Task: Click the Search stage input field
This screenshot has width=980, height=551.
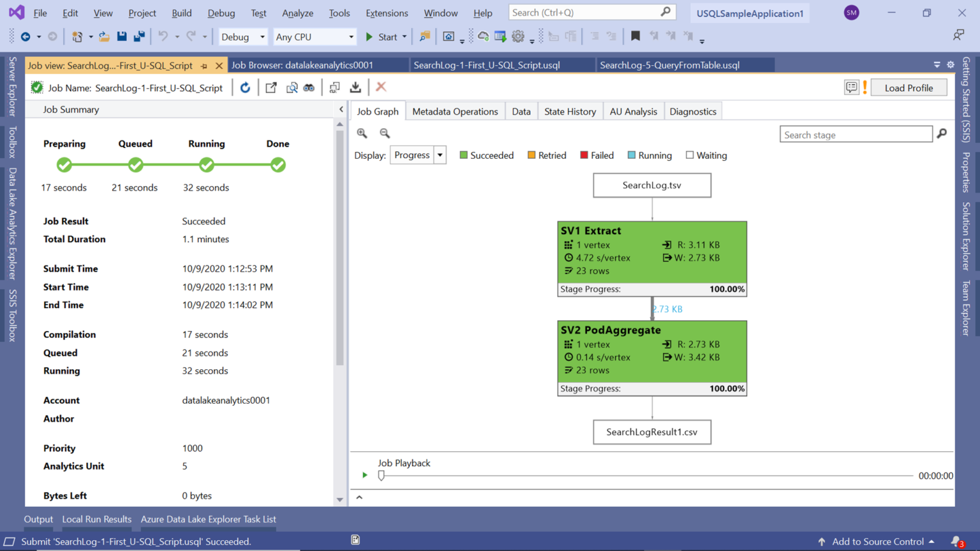Action: [x=855, y=134]
